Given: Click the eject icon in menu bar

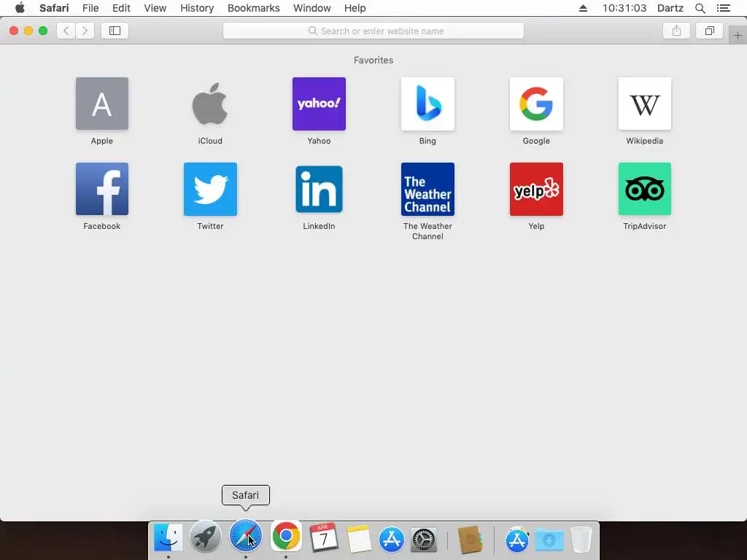Looking at the screenshot, I should [x=583, y=8].
